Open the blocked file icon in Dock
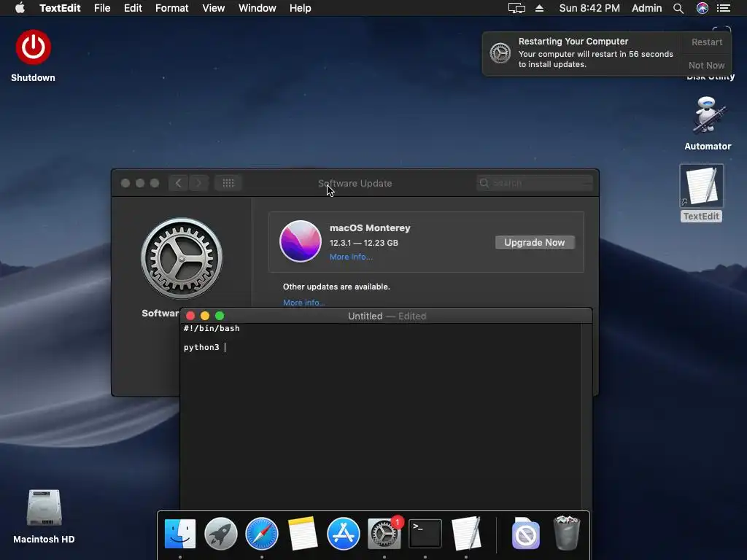747x560 pixels. tap(525, 534)
